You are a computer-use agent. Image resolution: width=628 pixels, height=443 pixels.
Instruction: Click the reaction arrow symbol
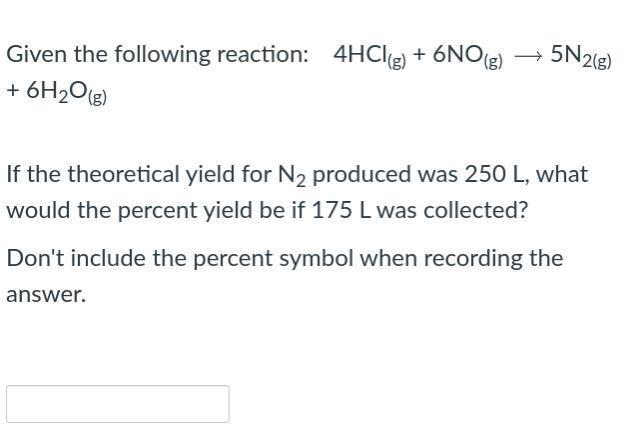click(x=527, y=56)
